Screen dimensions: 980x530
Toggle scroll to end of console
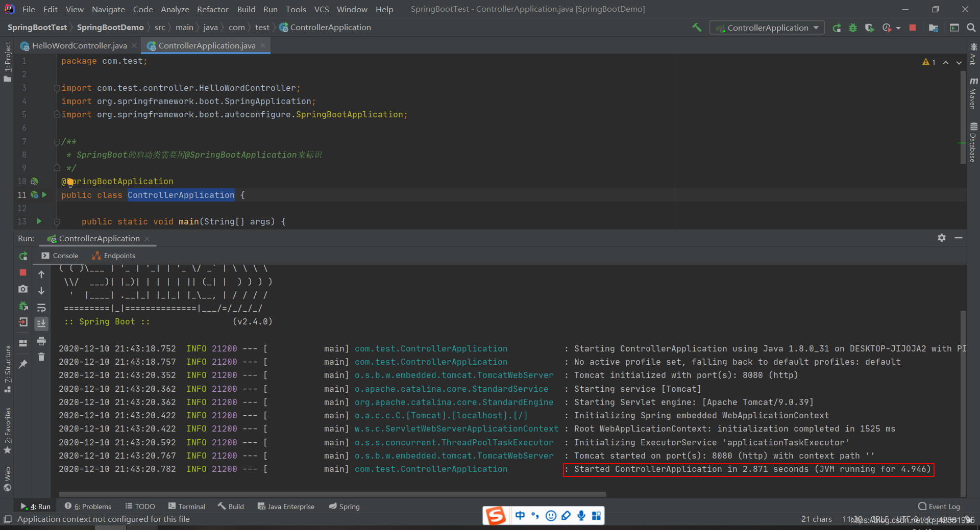pyautogui.click(x=41, y=323)
